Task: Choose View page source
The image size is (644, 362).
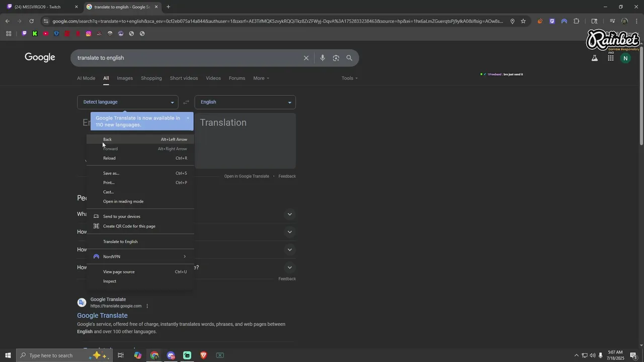Action: [x=140, y=271]
